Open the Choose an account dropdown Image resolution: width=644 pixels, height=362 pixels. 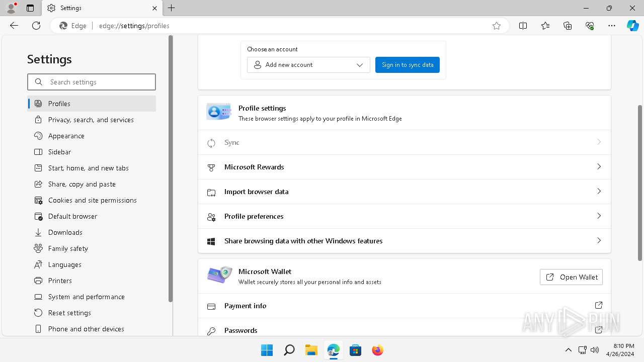pos(308,65)
